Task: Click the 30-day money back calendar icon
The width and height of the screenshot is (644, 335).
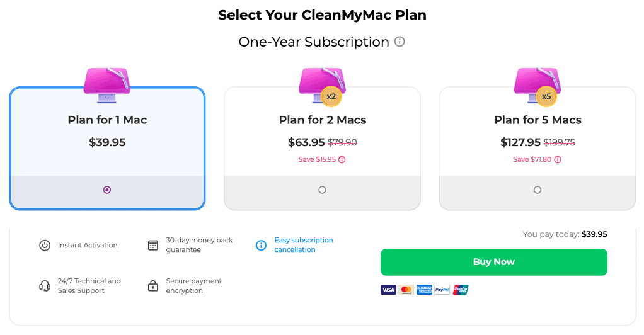Action: tap(152, 246)
